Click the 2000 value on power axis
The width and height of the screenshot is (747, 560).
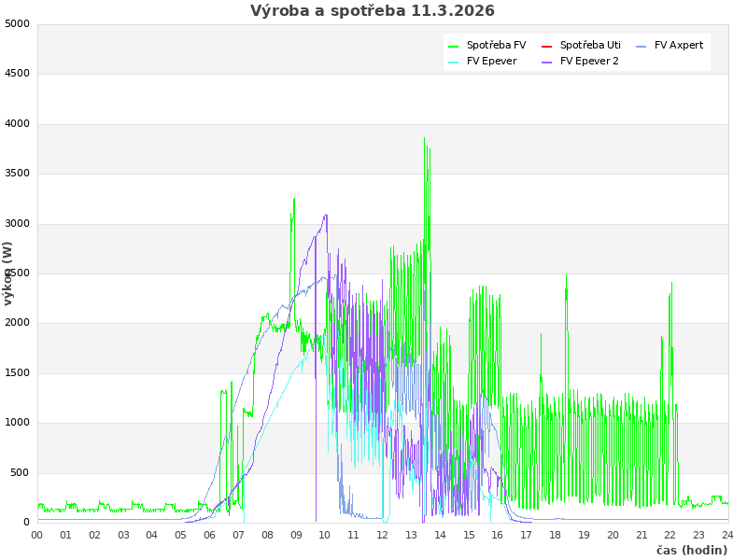pos(17,323)
